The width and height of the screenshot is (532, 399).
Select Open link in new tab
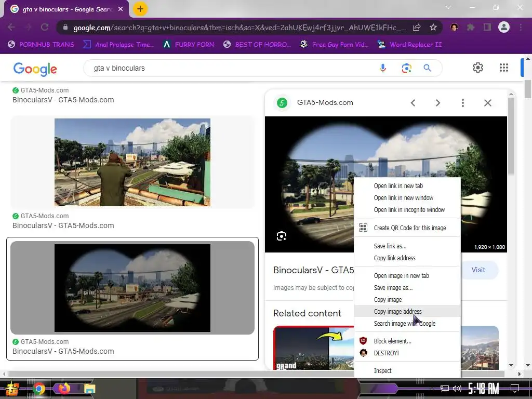pos(407,186)
